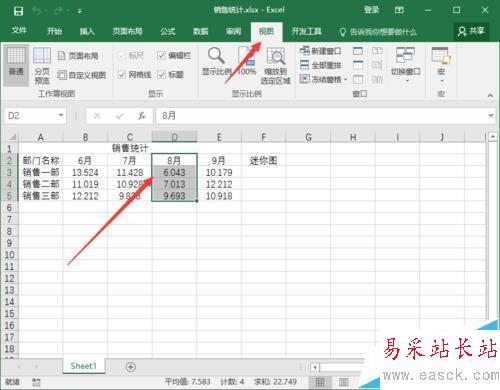Select cell with value 12.212 under 9月
Viewport: 500px width, 390px height.
click(x=219, y=184)
